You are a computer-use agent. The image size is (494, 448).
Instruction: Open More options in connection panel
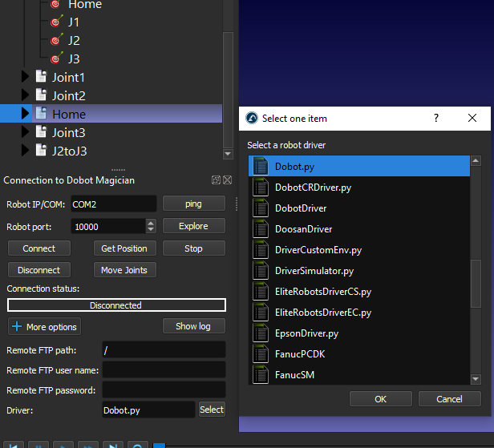[44, 326]
